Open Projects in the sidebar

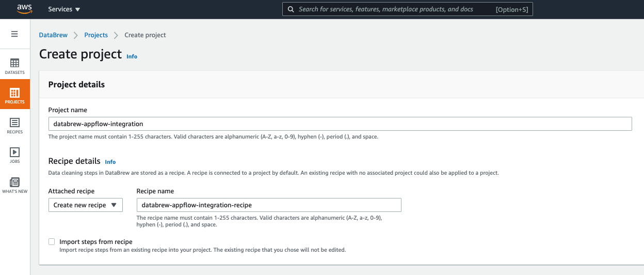coord(14,95)
